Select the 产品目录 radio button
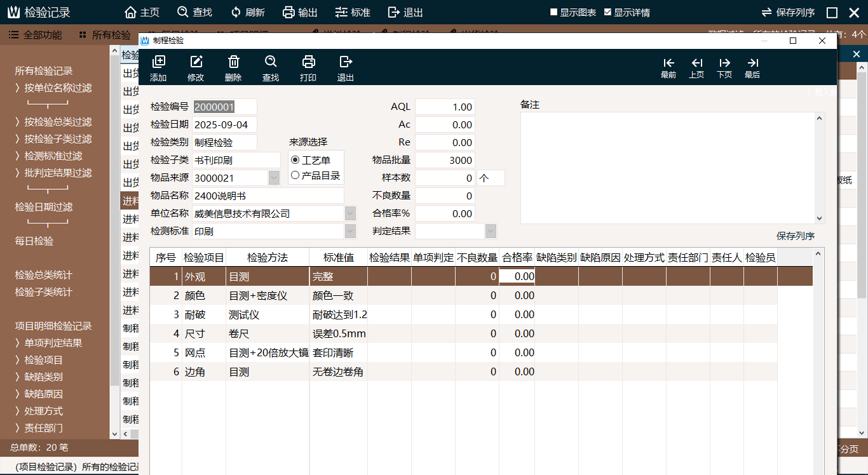The width and height of the screenshot is (868, 475). pyautogui.click(x=295, y=175)
